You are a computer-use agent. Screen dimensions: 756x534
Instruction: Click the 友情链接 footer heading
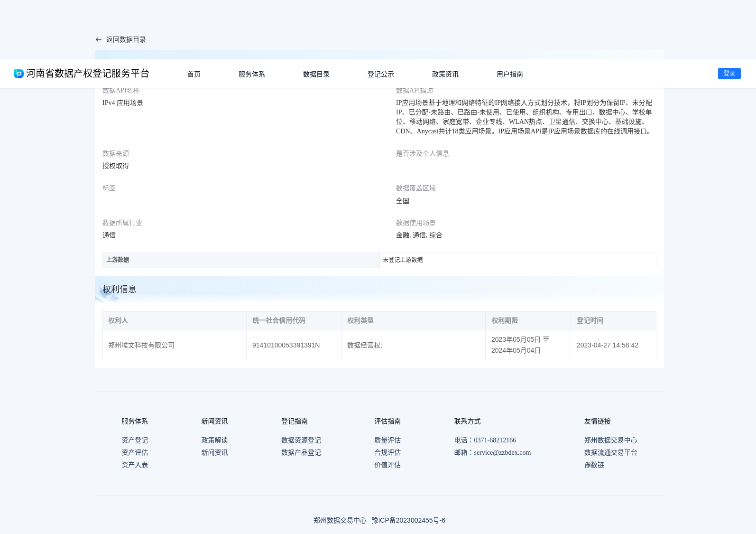(598, 422)
